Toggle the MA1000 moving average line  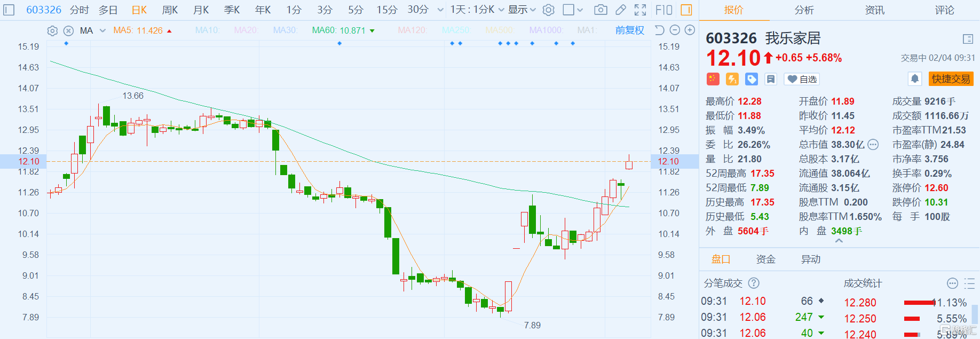coord(546,30)
